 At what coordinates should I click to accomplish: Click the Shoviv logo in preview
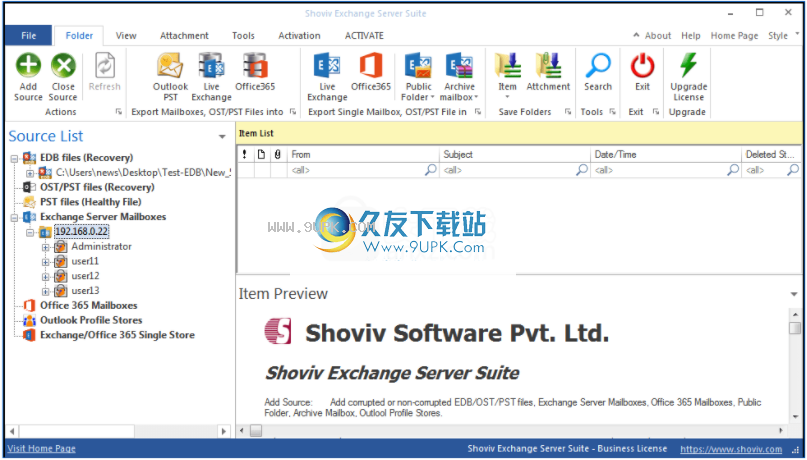point(278,331)
